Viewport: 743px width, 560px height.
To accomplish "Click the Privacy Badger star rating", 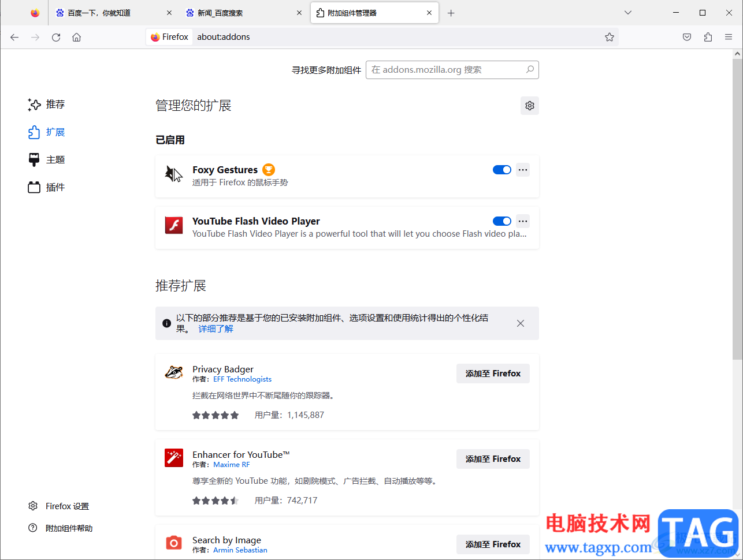I will pos(216,415).
